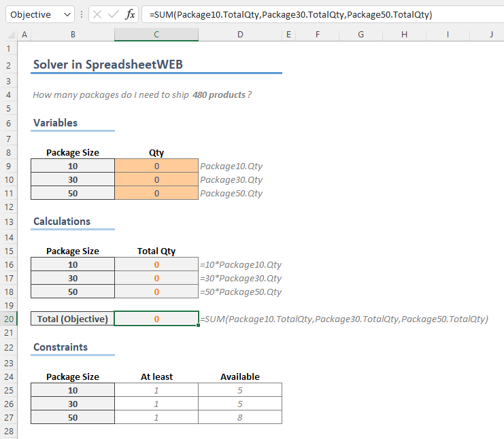504x439 pixels.
Task: Select At least value in row 26
Action: click(156, 404)
